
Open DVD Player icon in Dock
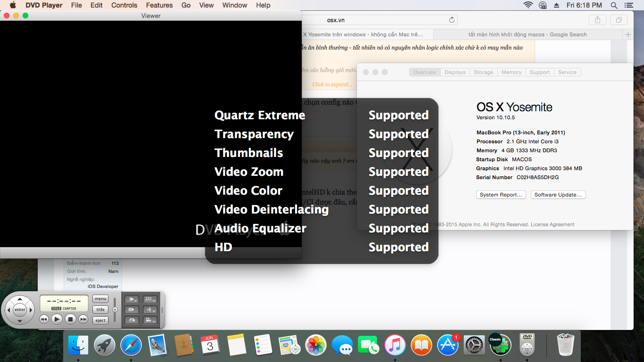(x=527, y=346)
